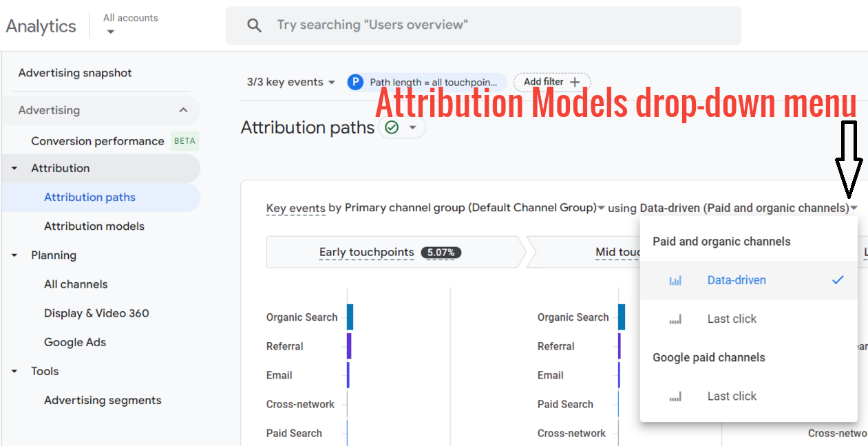
Task: Open the Primary channel group dropdown arrow
Action: tap(600, 207)
